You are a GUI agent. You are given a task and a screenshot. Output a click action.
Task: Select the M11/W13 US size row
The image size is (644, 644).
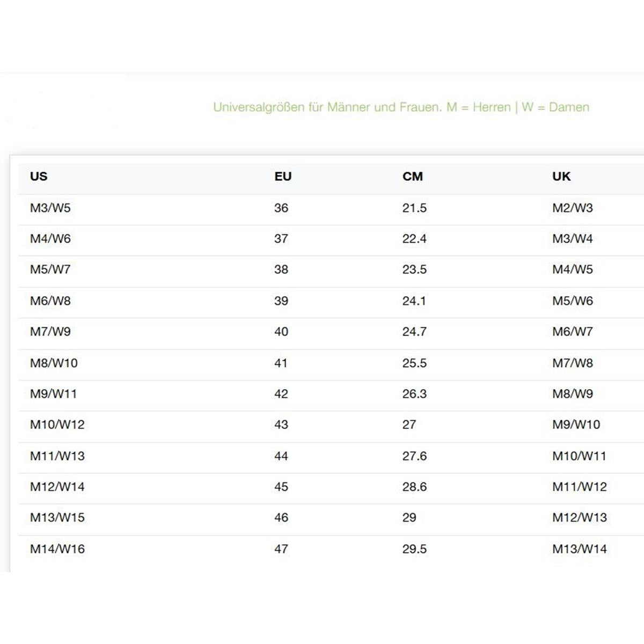(331, 456)
